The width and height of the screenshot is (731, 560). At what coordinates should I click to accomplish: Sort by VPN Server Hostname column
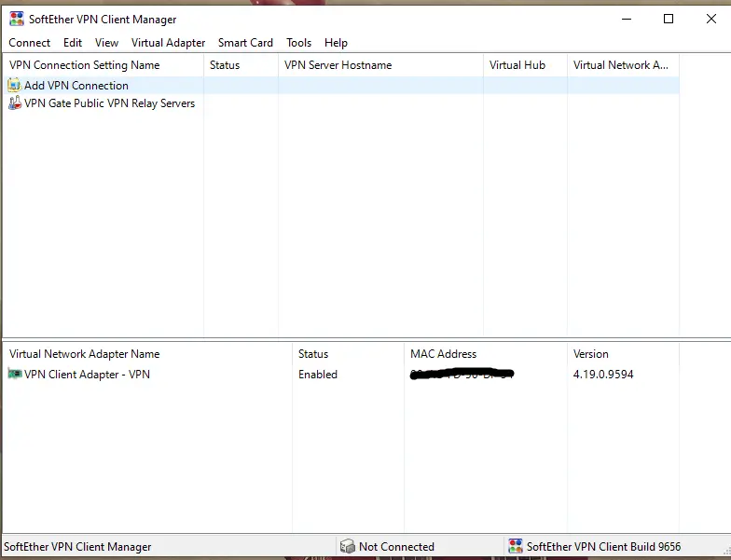[x=380, y=65]
